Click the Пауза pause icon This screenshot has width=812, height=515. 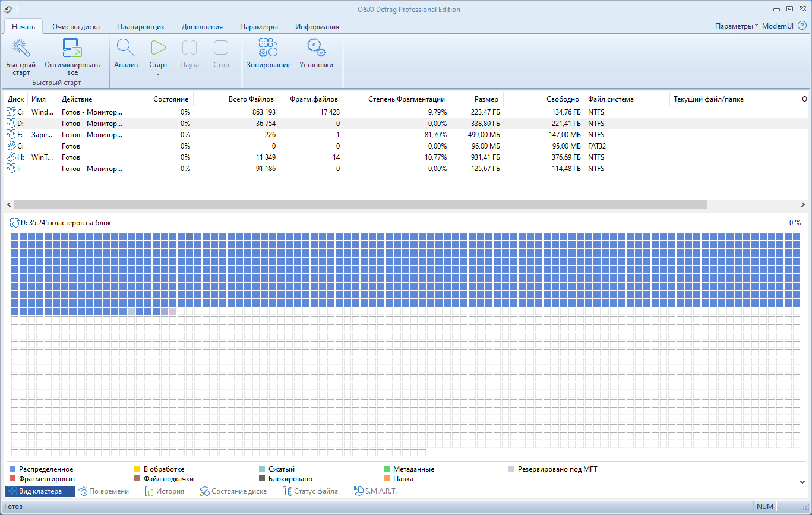189,47
